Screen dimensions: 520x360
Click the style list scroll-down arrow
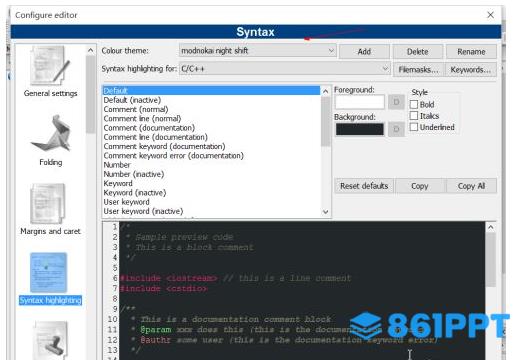pyautogui.click(x=326, y=212)
